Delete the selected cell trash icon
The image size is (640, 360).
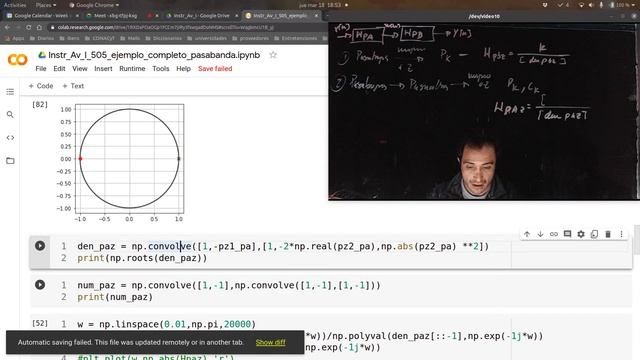608,234
